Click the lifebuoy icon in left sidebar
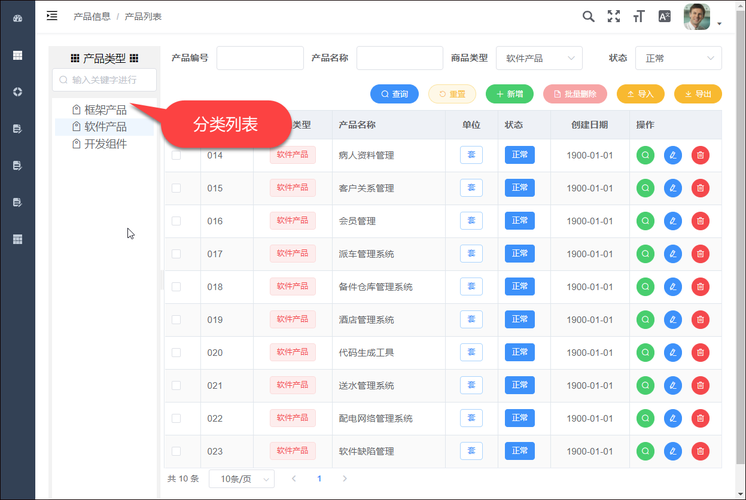Screen dimensions: 746x500 coord(18,92)
